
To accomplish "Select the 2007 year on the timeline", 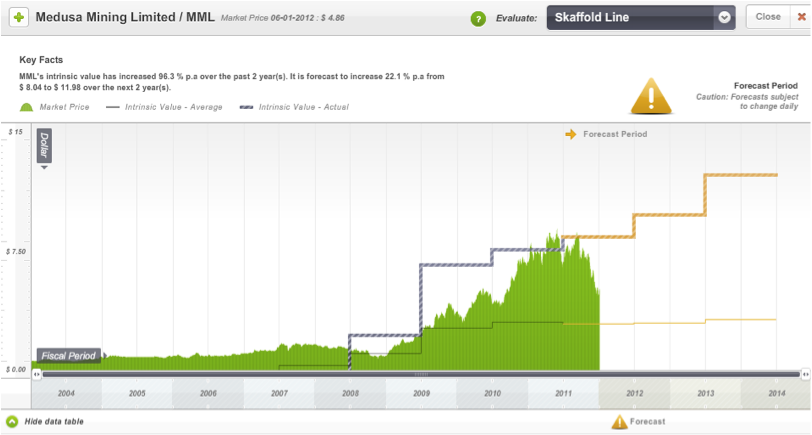I will point(279,394).
